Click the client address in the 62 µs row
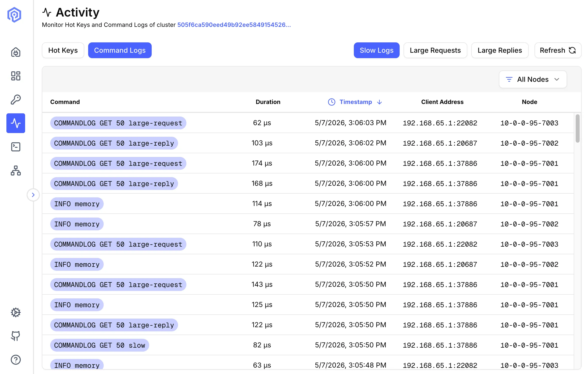Screen dimensions: 588x374 440,123
